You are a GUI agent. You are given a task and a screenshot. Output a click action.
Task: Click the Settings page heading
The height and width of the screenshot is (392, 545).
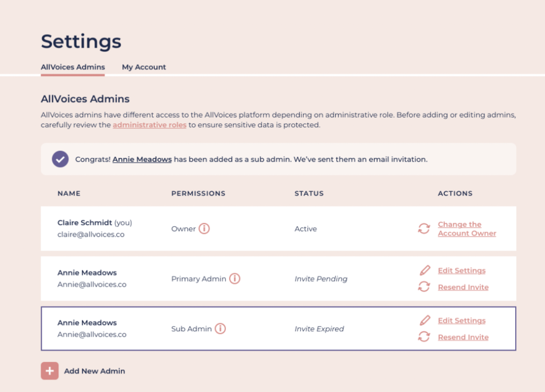pyautogui.click(x=81, y=42)
